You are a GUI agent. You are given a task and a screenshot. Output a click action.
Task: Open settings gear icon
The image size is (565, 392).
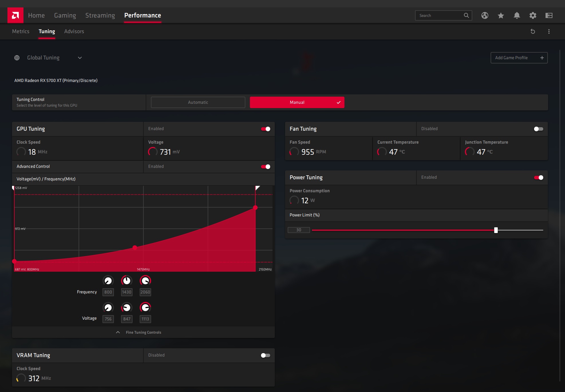tap(533, 15)
